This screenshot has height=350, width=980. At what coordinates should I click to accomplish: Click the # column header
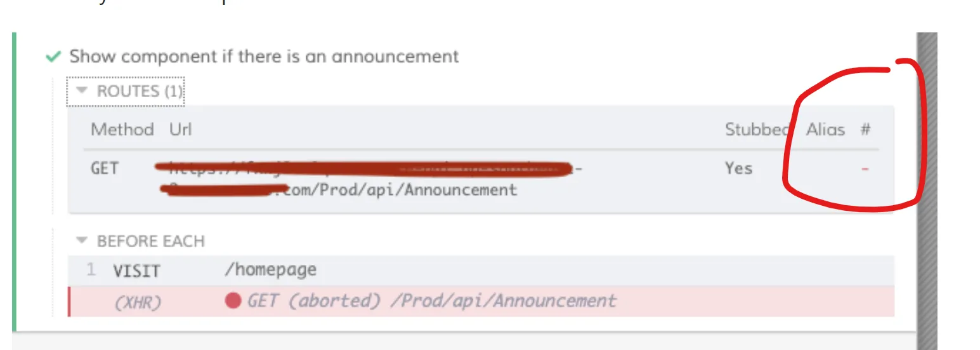tap(866, 130)
